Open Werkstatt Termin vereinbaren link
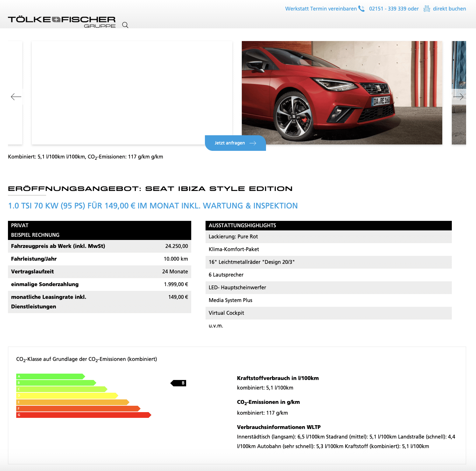The height and width of the screenshot is (471, 476). [x=321, y=9]
